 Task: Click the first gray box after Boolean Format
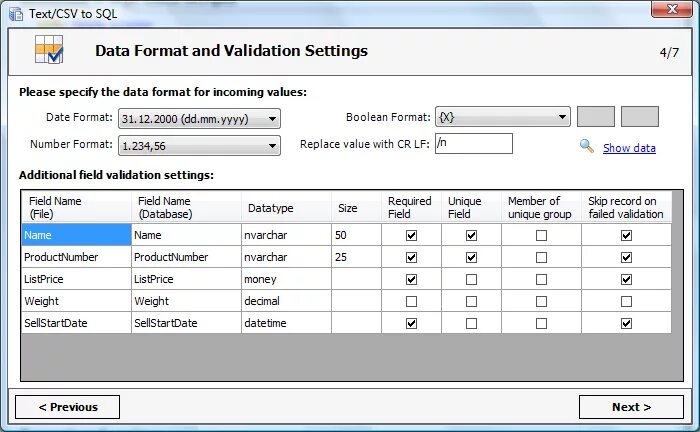596,116
